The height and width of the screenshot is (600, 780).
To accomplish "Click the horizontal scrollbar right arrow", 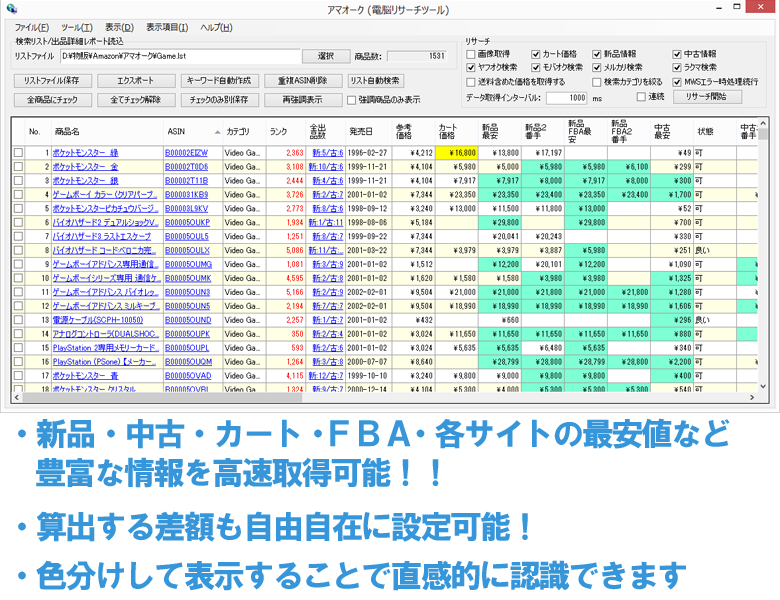I will point(752,398).
